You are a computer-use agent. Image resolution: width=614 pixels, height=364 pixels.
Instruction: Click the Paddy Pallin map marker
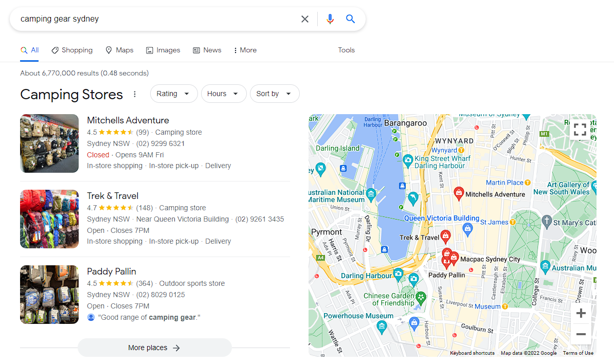tap(447, 260)
